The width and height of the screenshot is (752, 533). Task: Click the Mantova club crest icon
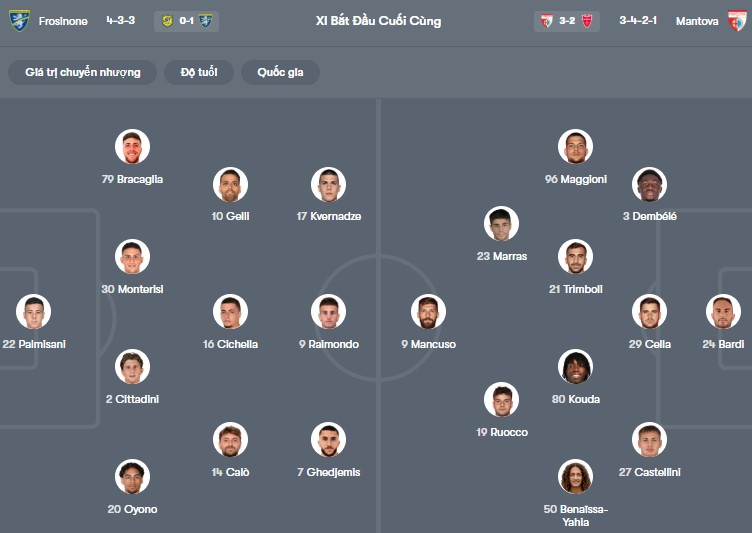pos(737,21)
